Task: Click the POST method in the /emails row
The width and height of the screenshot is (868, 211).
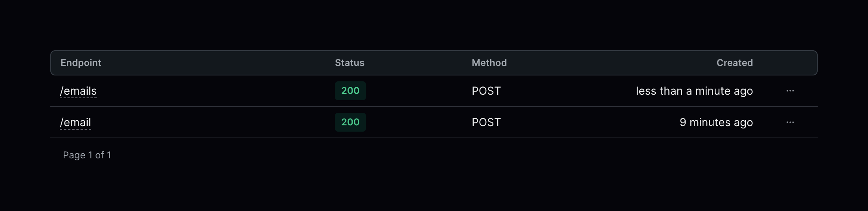Action: click(486, 91)
